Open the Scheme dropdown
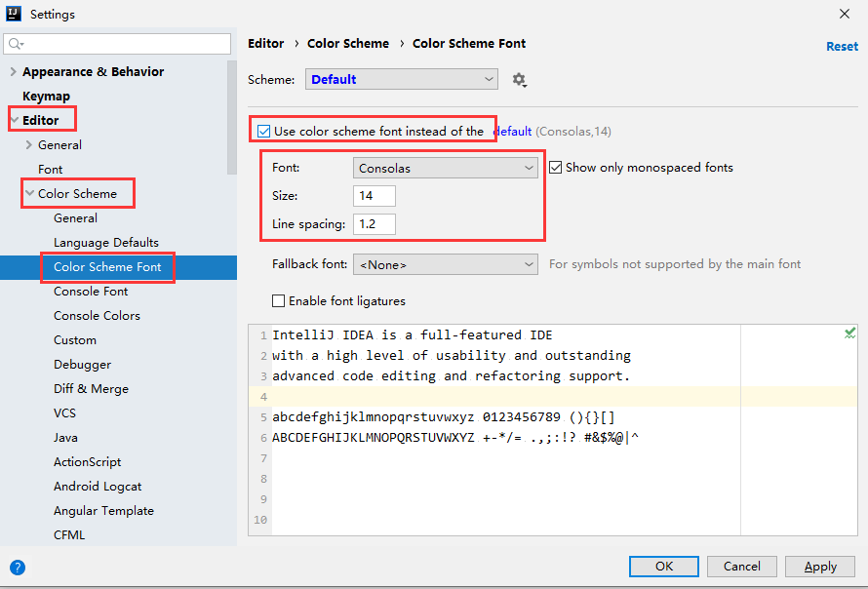Screen dimensions: 868x589 402,79
